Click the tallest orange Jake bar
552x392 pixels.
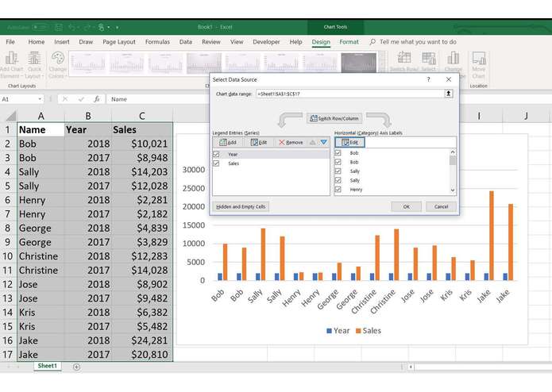point(492,236)
